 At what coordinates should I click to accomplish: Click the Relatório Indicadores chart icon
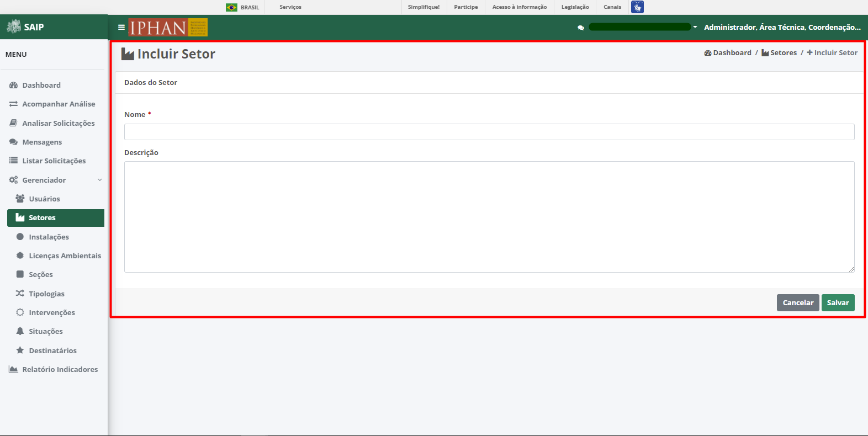13,369
